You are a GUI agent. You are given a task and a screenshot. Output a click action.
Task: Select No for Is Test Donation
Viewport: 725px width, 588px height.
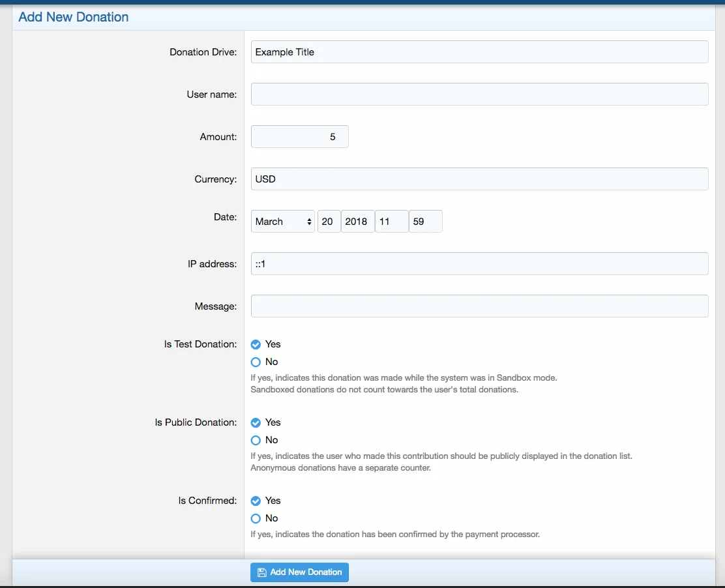(256, 362)
